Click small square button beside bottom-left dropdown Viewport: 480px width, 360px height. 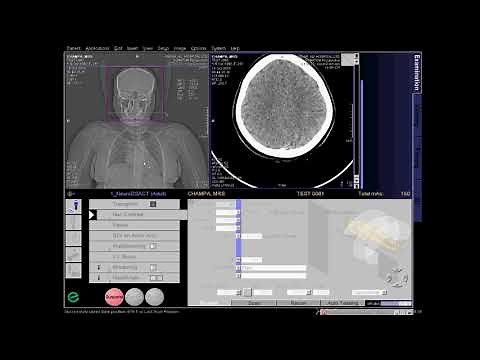click(247, 292)
